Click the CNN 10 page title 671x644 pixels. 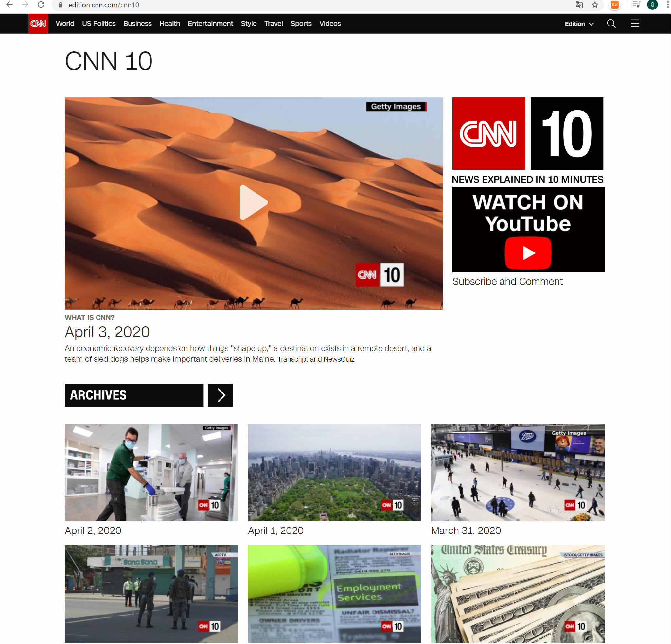click(x=109, y=61)
